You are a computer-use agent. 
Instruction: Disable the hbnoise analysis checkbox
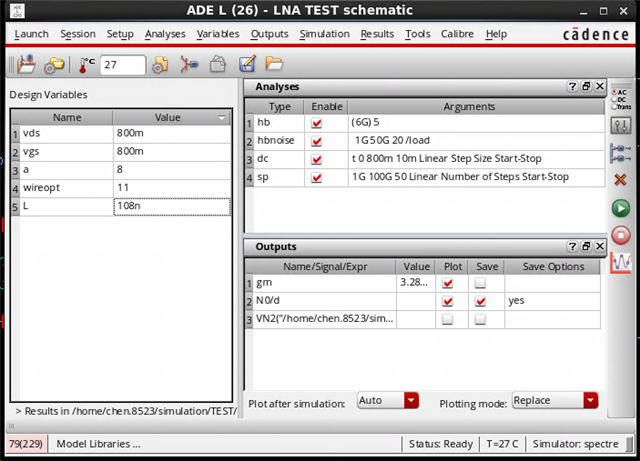(317, 141)
